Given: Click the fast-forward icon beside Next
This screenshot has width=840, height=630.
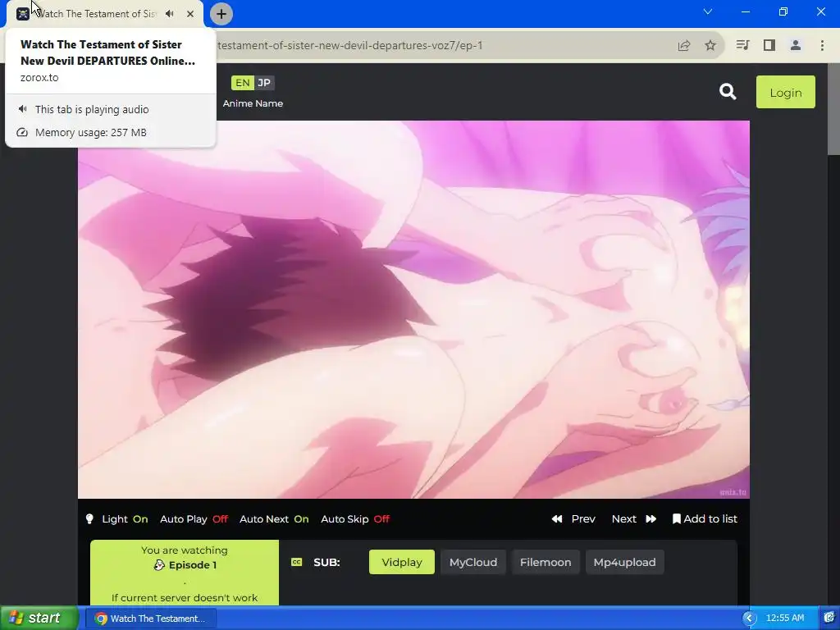Looking at the screenshot, I should pyautogui.click(x=651, y=518).
